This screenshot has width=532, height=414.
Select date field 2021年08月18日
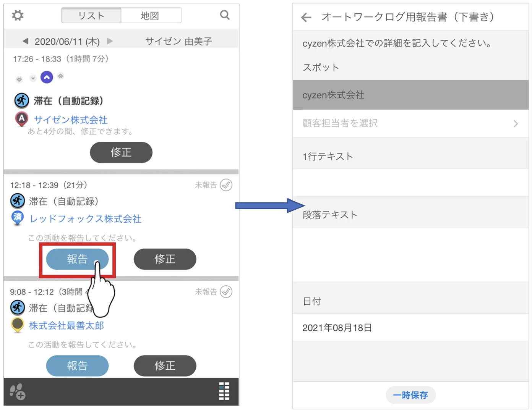411,328
